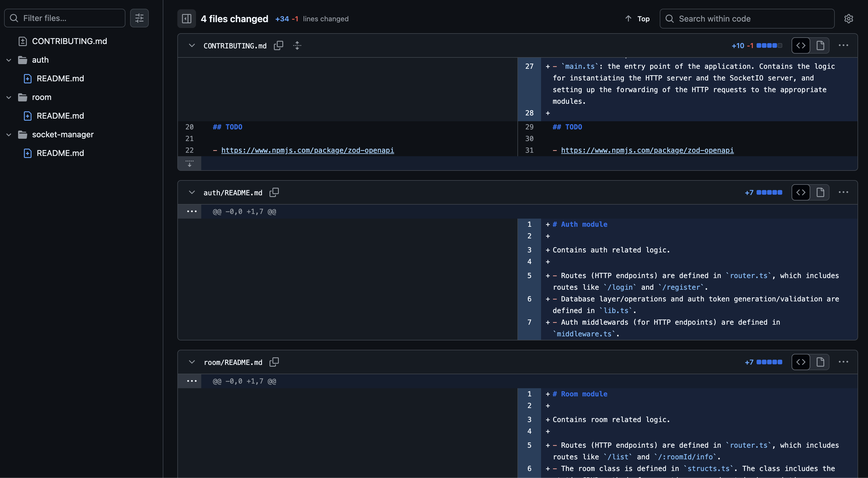Screen dimensions: 868x478
Task: Collapse the auth/README.md diff
Action: (192, 192)
